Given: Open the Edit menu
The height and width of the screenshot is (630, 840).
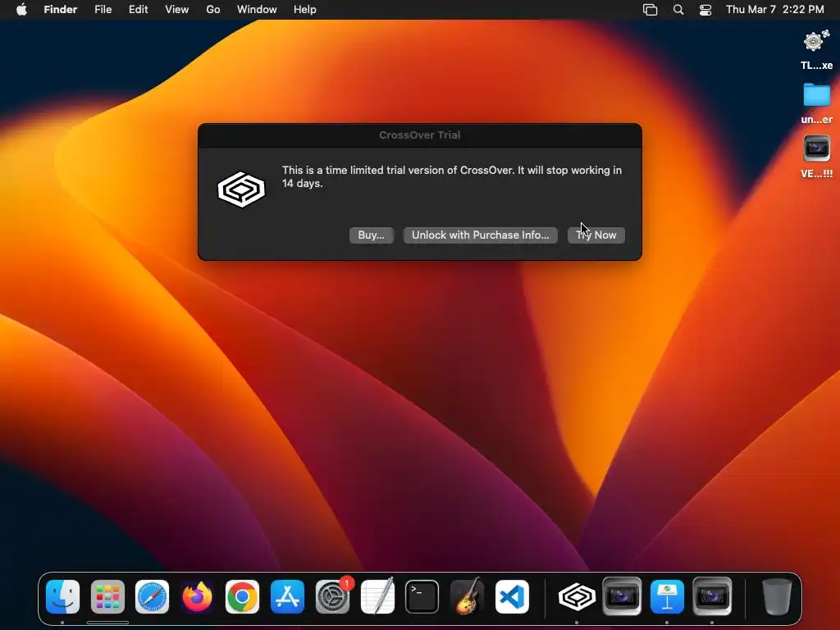Looking at the screenshot, I should point(138,10).
